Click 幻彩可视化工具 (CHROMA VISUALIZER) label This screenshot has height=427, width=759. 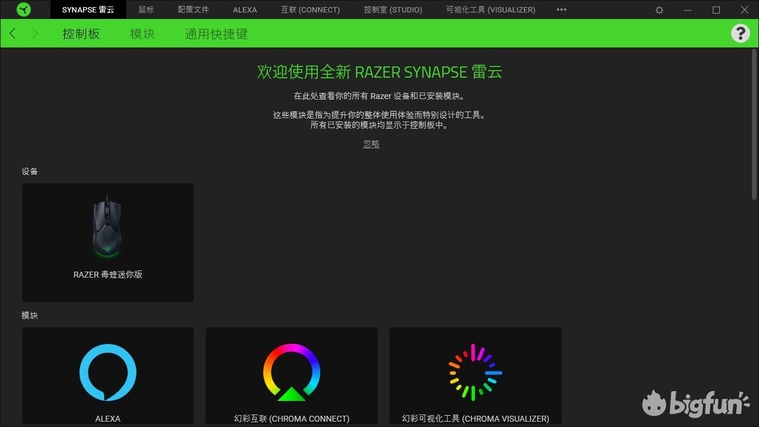pos(475,418)
